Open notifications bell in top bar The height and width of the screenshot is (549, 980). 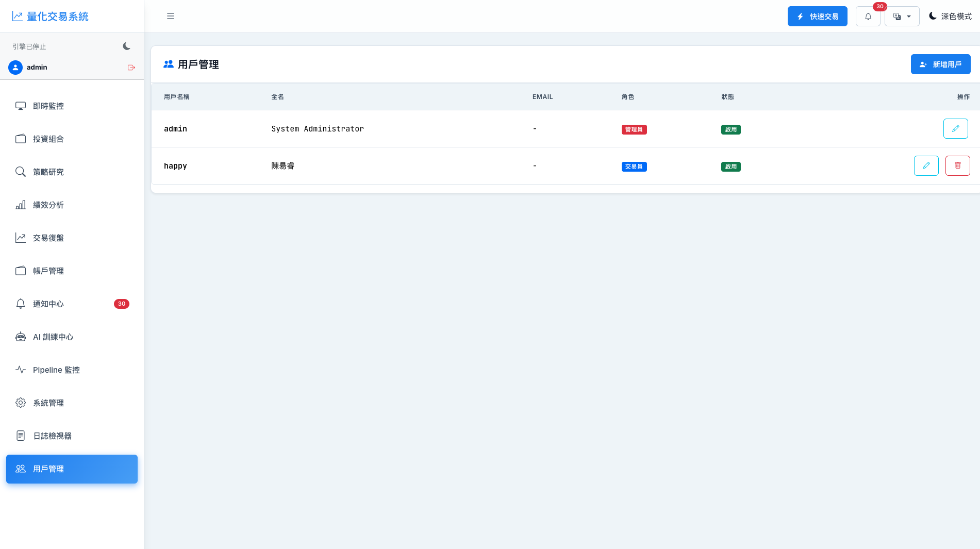point(868,16)
